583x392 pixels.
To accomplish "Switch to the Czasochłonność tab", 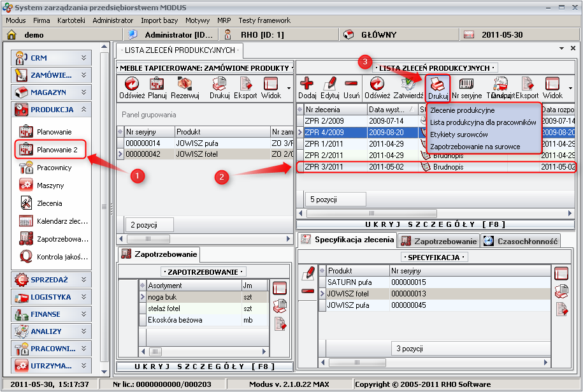I will coord(521,241).
